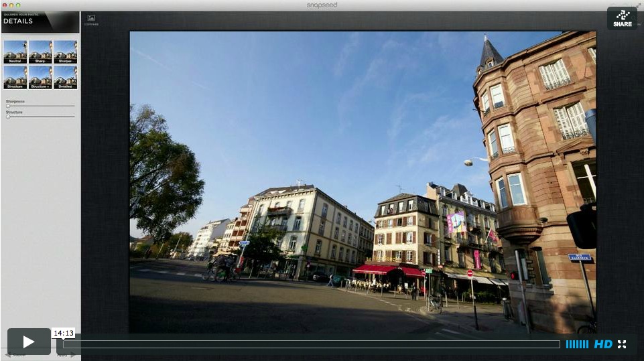Viewport: 644px width, 361px height.
Task: Click the macOS fullscreen arrows in title bar
Action: click(x=638, y=5)
